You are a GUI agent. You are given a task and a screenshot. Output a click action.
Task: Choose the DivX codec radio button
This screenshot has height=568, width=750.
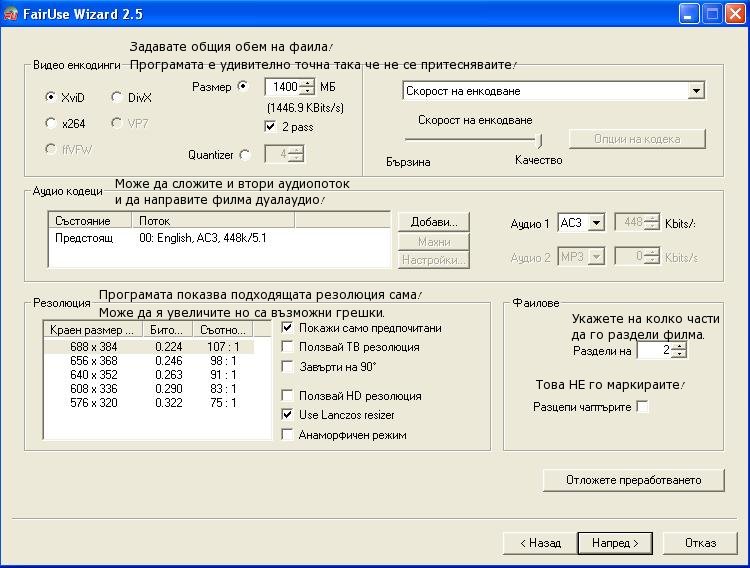pos(116,97)
